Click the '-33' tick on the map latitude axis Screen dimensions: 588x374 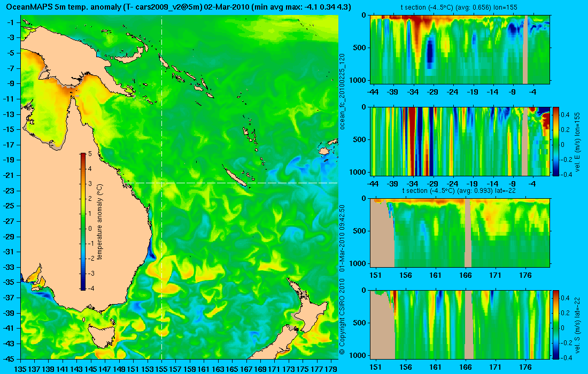coord(8,267)
